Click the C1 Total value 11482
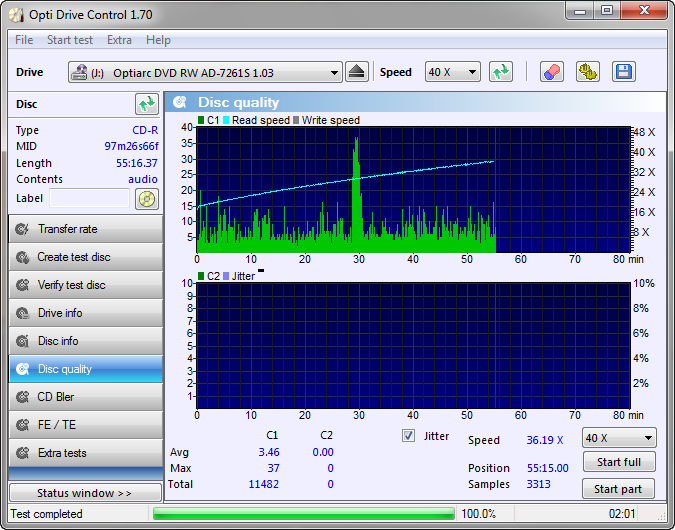The width and height of the screenshot is (675, 530). pos(264,484)
